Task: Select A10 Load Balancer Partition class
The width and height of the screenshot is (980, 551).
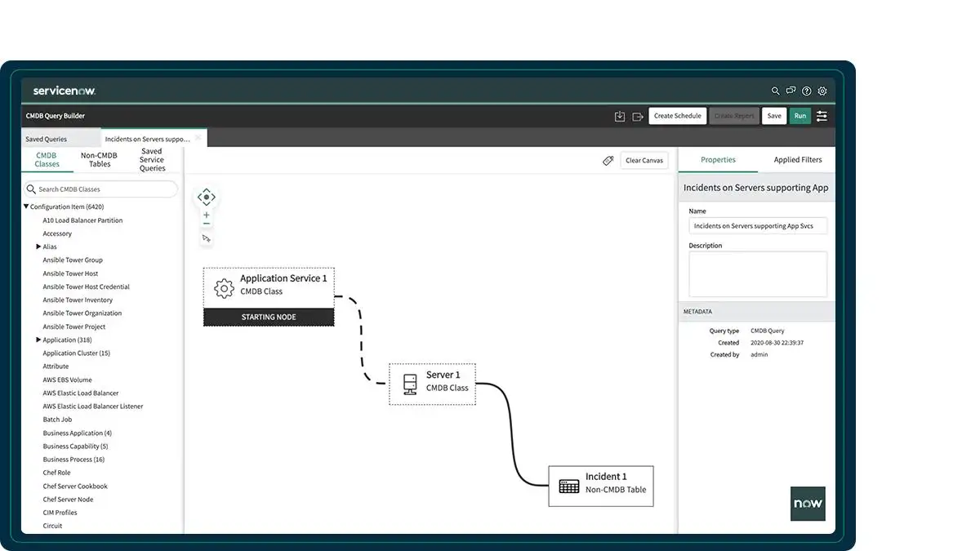Action: pos(82,220)
